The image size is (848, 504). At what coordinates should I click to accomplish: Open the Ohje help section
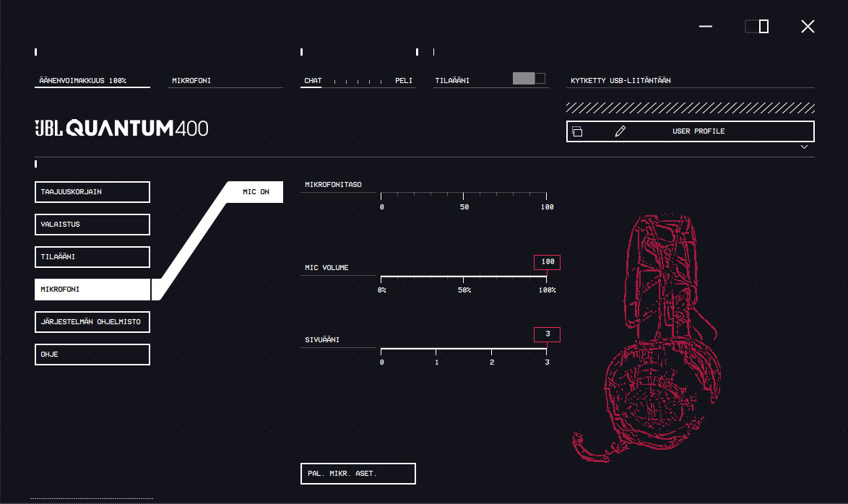tap(92, 355)
